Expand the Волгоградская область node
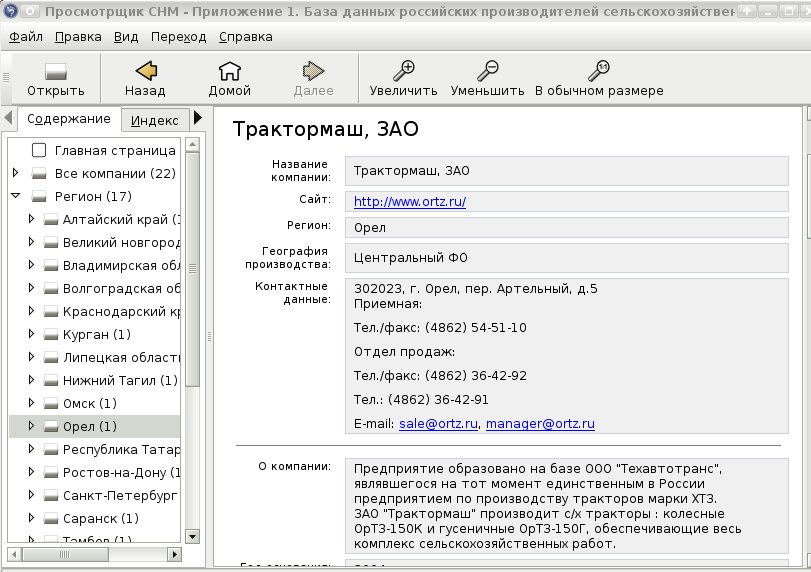This screenshot has width=811, height=572. tap(31, 288)
